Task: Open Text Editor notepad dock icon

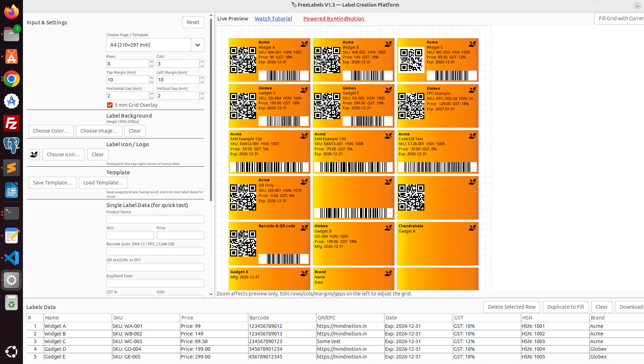Action: click(11, 236)
